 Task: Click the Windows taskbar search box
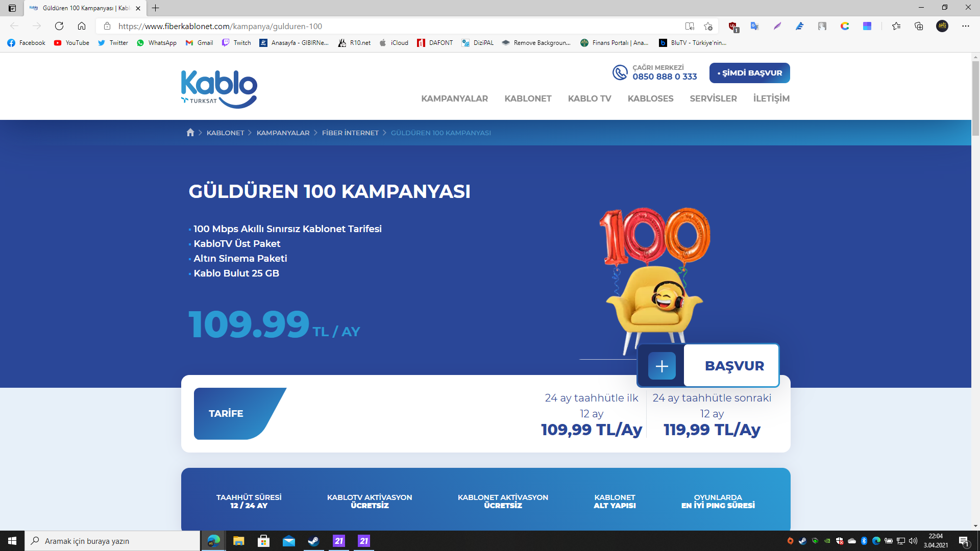click(x=112, y=541)
